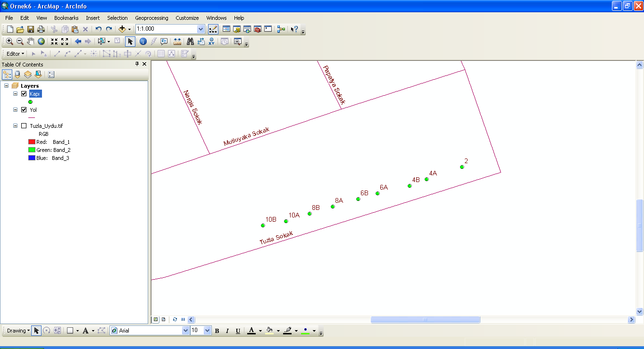Uncheck the Yol layer visibility

[24, 110]
